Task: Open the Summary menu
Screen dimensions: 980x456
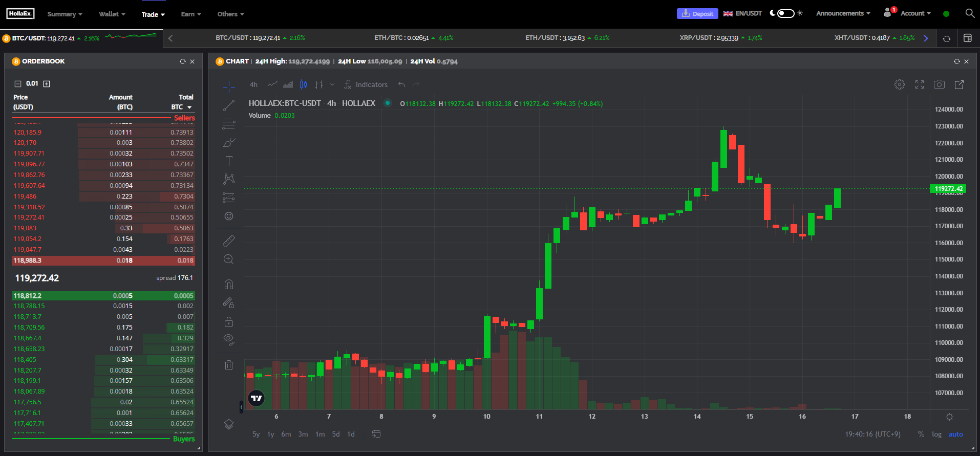Action: [x=65, y=14]
